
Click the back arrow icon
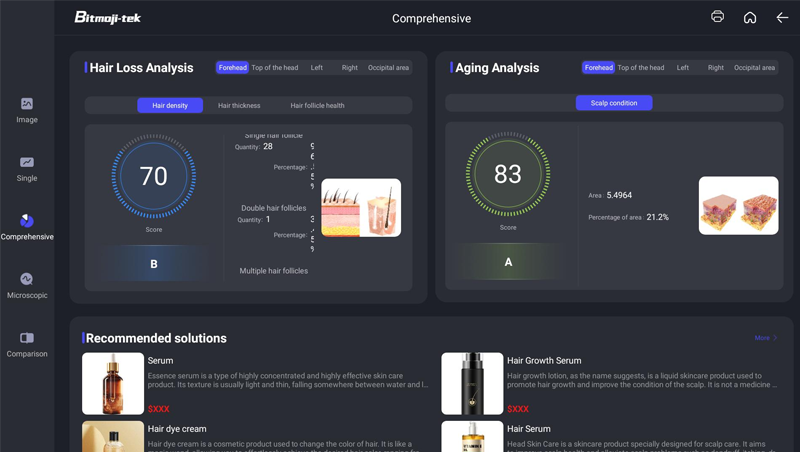[782, 18]
